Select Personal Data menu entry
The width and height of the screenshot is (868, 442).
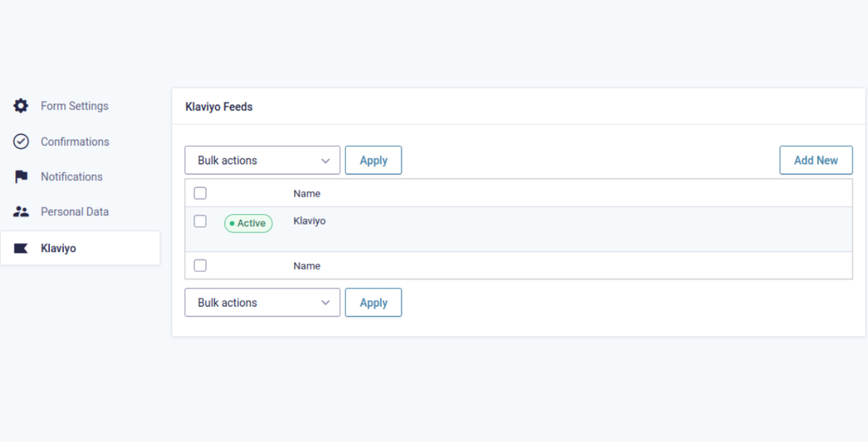(75, 212)
